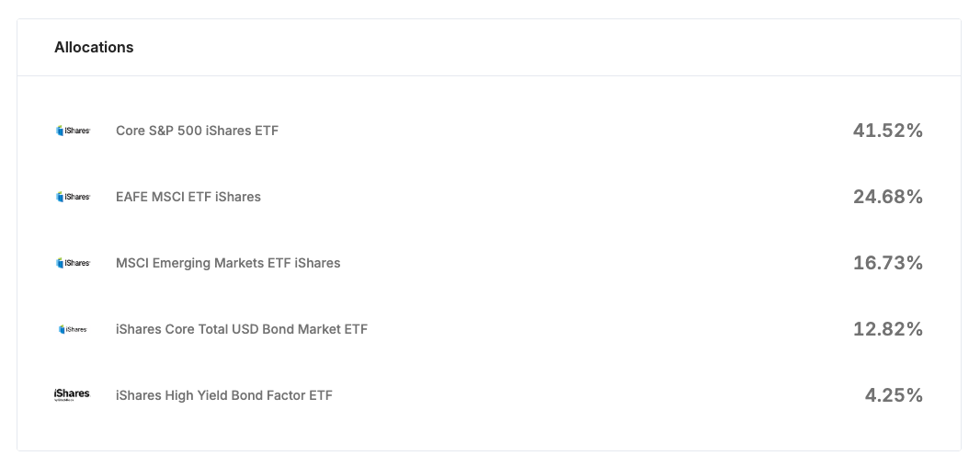Click the Core S&P 500 iShares logo
This screenshot has width=980, height=467.
pyautogui.click(x=73, y=131)
